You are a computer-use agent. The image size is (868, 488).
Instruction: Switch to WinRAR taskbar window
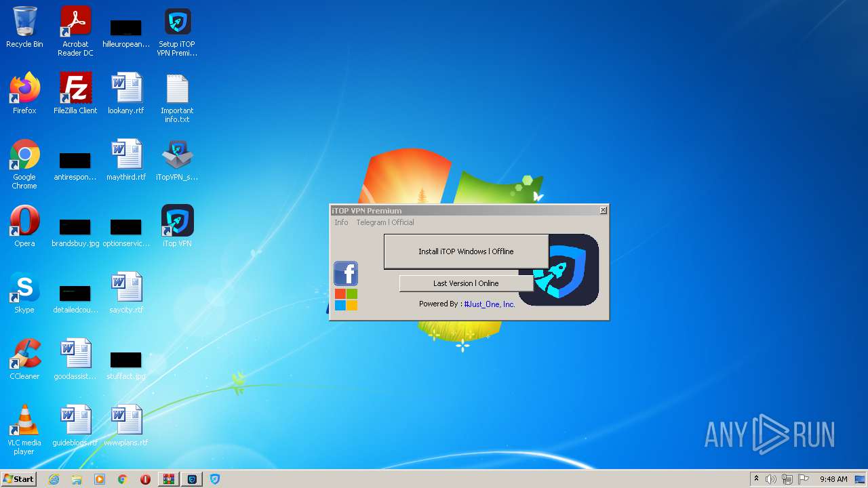pos(169,479)
